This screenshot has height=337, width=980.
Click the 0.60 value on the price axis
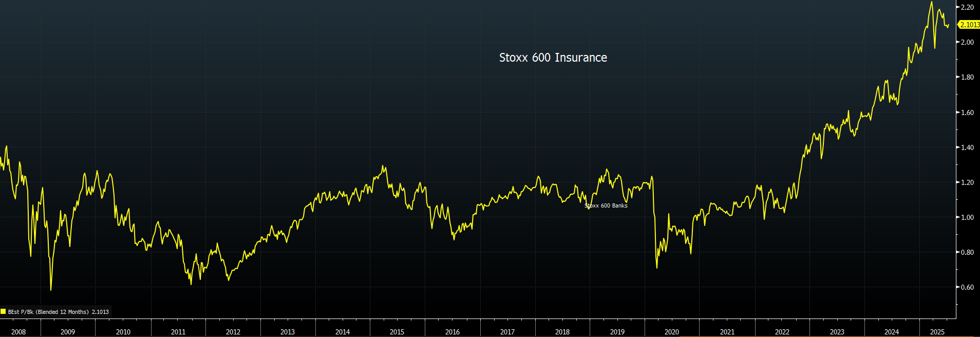coord(967,287)
